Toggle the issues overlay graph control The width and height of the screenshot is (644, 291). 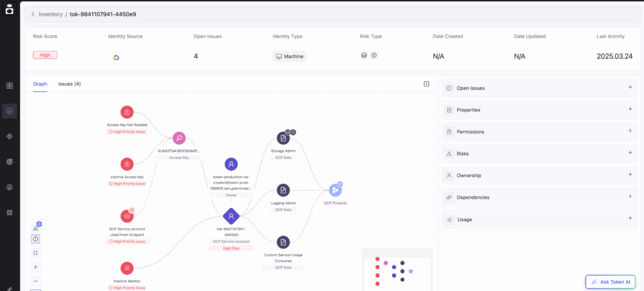click(x=35, y=239)
